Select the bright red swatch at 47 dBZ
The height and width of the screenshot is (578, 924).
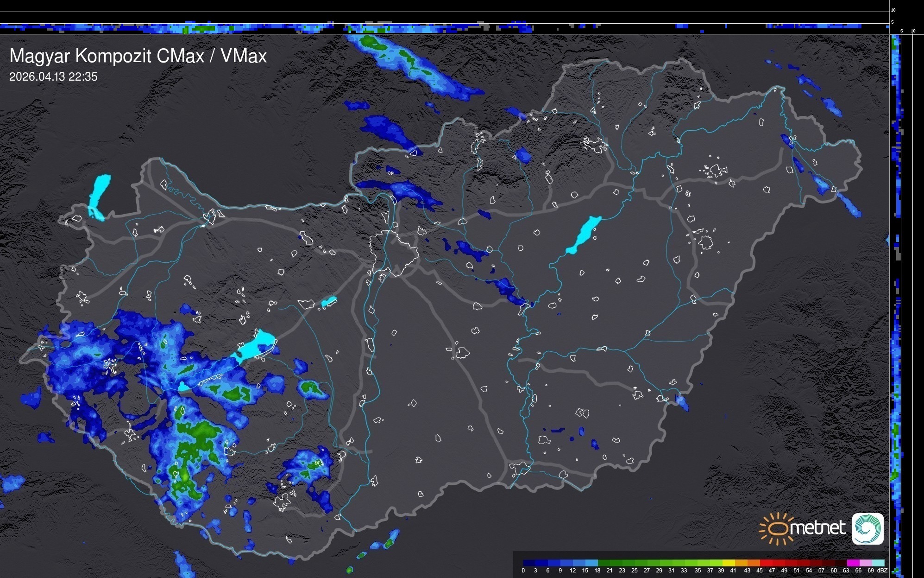pyautogui.click(x=778, y=563)
